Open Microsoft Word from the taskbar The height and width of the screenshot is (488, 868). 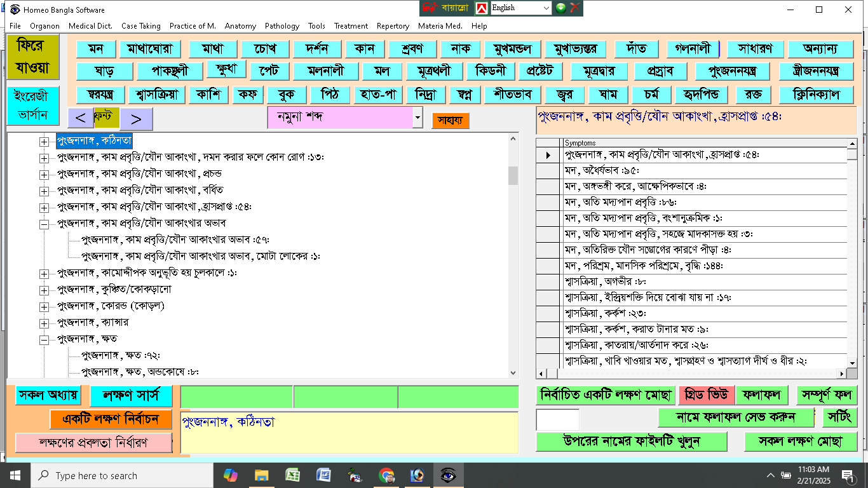coord(323,475)
